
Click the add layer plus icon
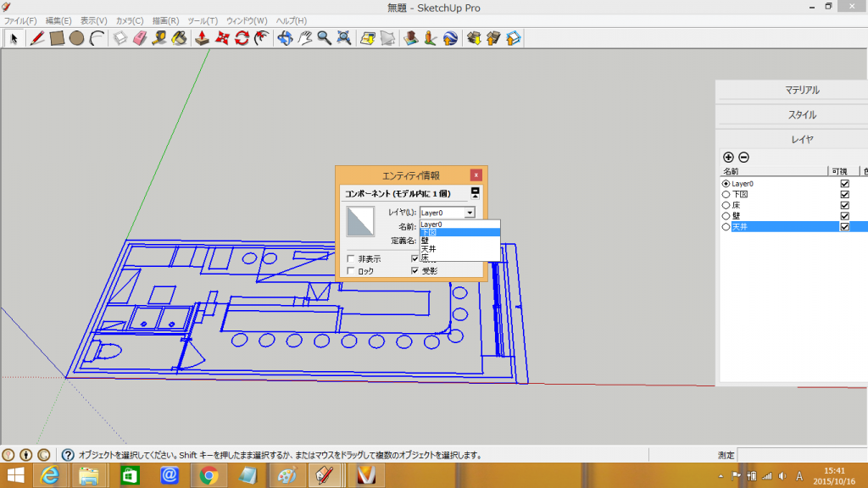click(728, 157)
